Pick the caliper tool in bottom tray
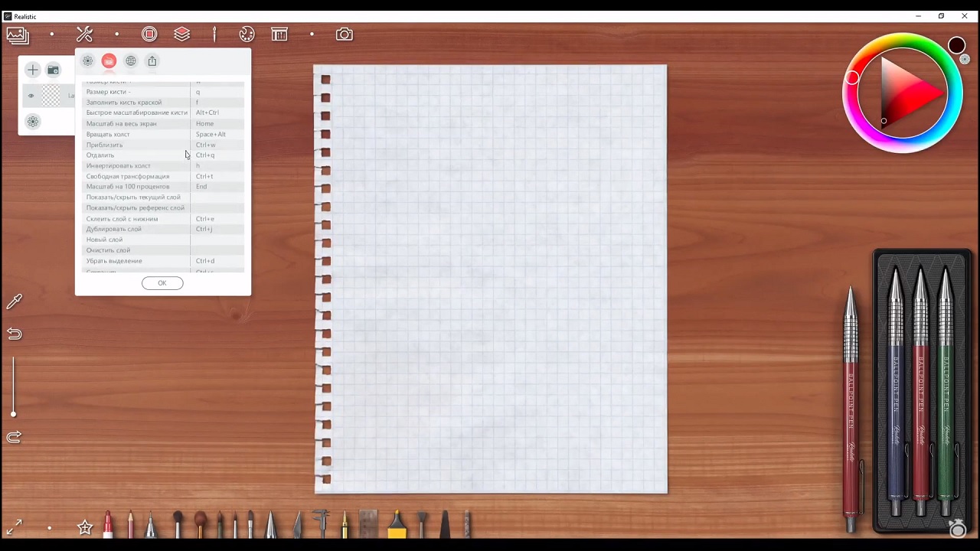980x551 pixels. (321, 523)
